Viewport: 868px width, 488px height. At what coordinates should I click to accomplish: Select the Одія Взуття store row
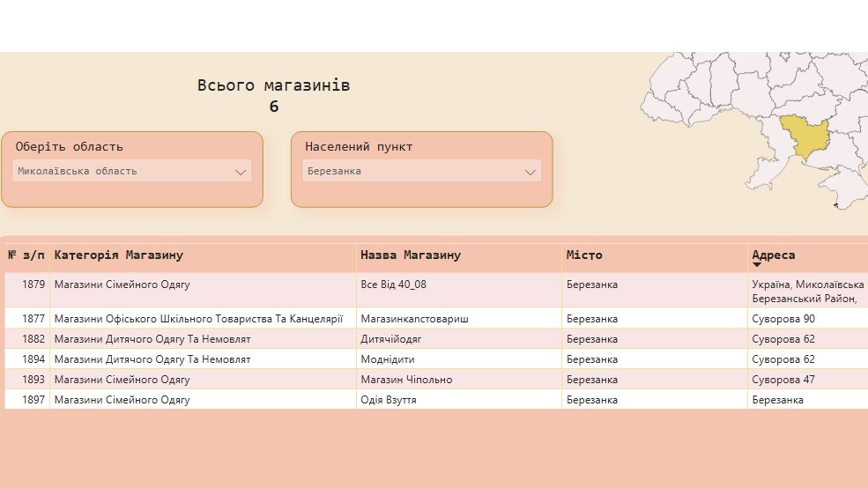[389, 400]
